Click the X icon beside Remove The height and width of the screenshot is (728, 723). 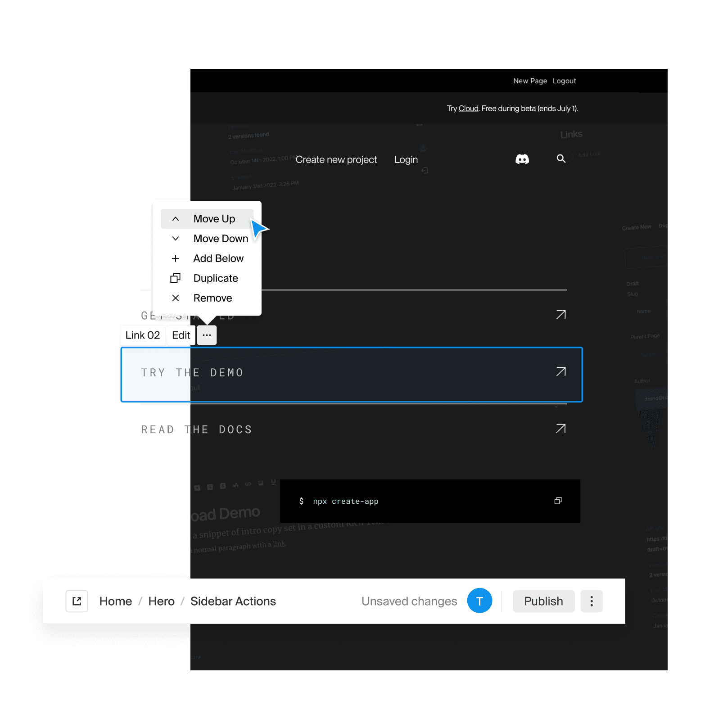[176, 298]
